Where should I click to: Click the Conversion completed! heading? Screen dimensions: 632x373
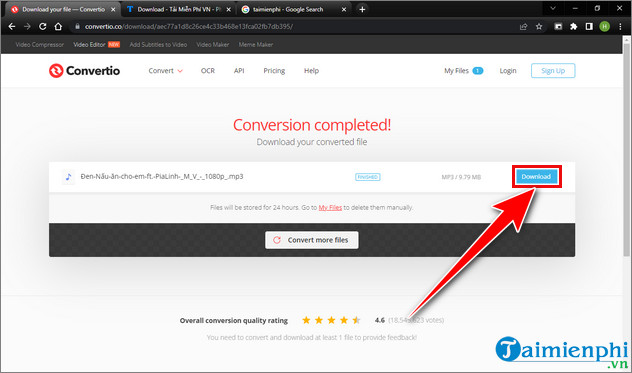pos(312,125)
